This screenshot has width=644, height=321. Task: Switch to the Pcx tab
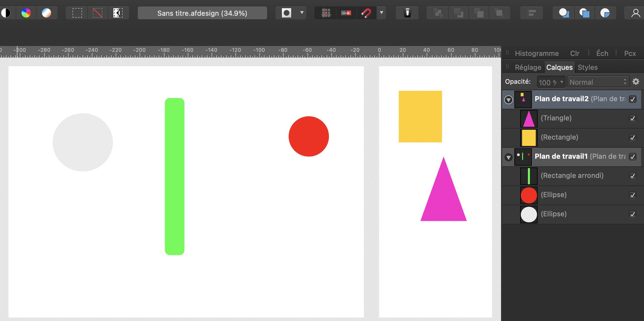tap(630, 53)
